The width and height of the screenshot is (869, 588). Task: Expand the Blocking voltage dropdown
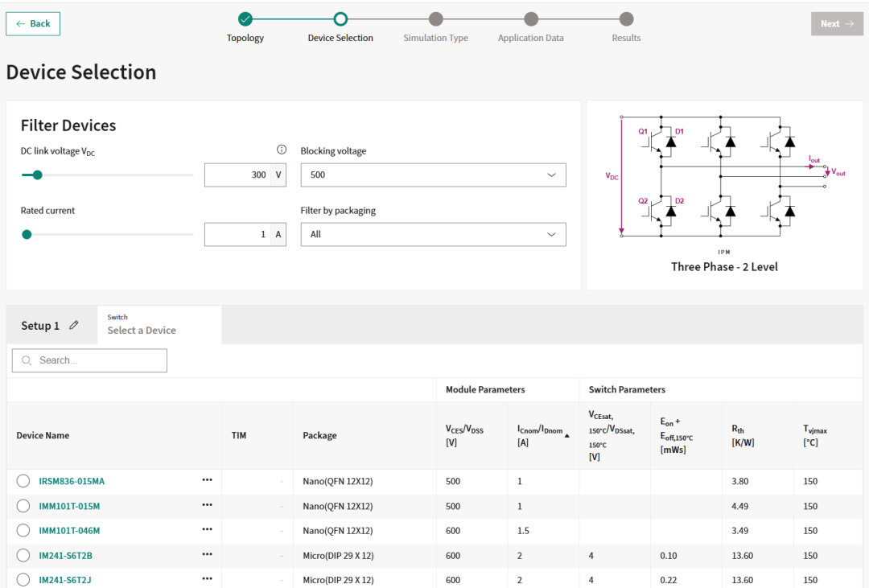tap(433, 175)
